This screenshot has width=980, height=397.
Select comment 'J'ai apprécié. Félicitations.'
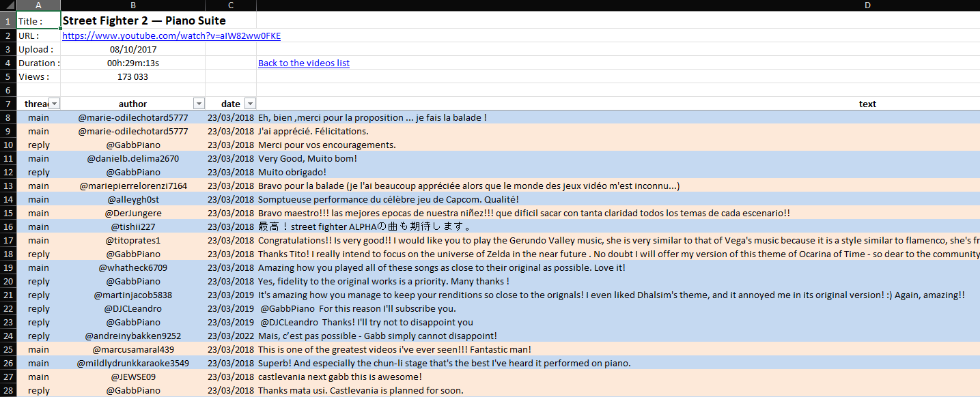[x=618, y=131]
